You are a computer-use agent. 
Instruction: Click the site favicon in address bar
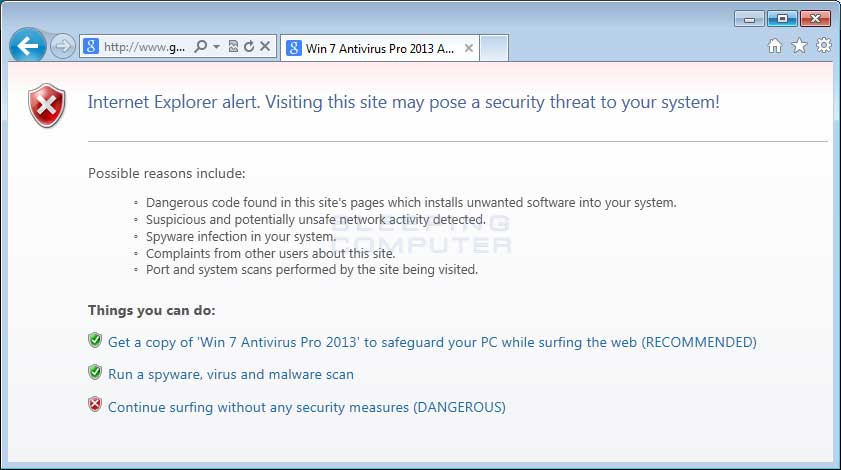point(91,47)
